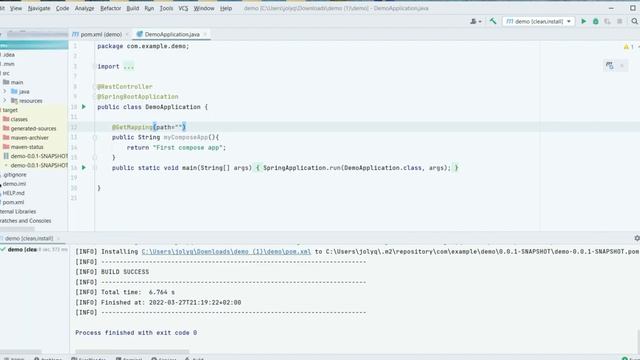640x360 pixels.
Task: Click the stop icon in toolbar
Action: [620, 21]
